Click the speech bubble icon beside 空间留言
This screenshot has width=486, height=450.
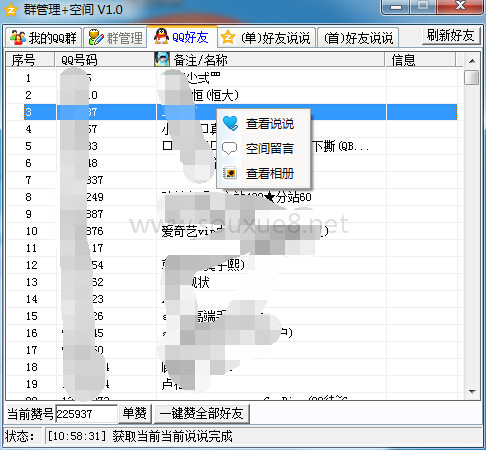point(230,148)
